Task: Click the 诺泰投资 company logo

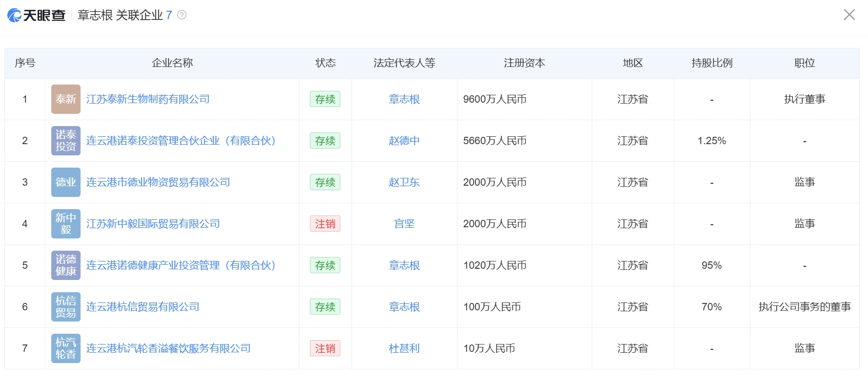Action: click(x=66, y=141)
